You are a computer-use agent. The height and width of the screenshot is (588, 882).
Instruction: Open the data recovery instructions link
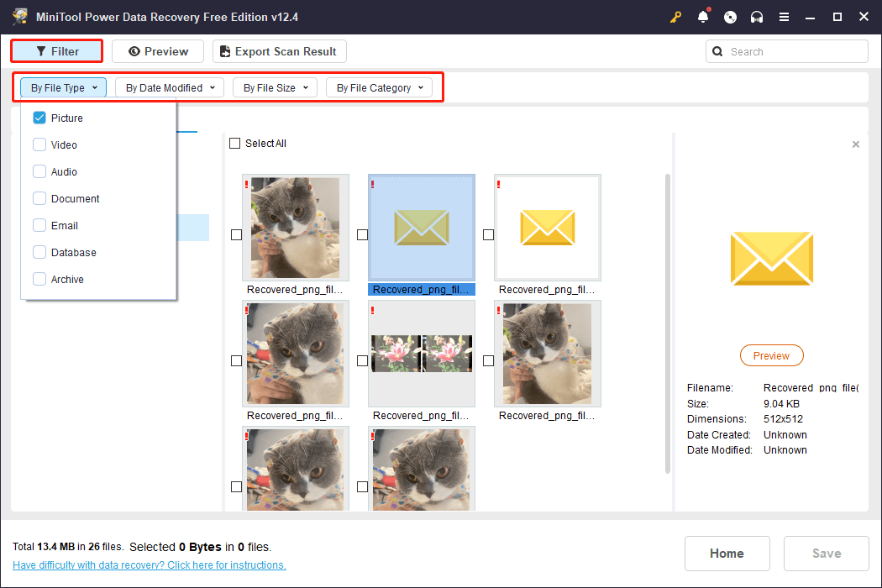(149, 565)
